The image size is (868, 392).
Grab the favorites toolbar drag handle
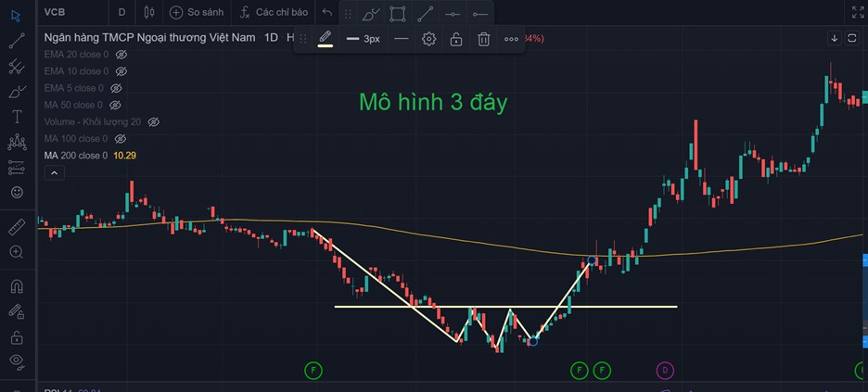pos(348,15)
